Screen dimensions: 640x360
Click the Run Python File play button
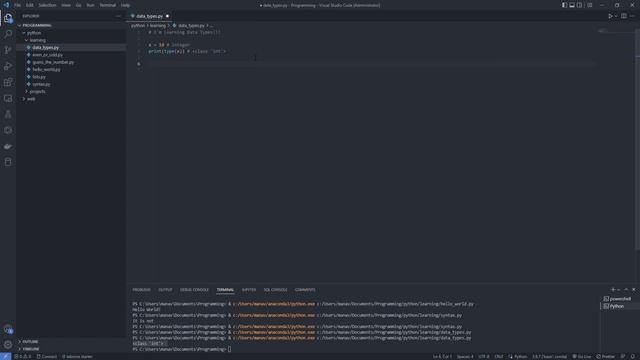tap(610, 16)
